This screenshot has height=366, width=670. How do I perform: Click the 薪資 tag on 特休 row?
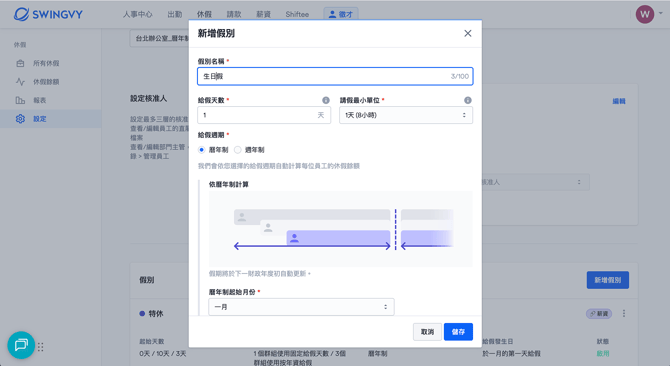[x=599, y=313]
